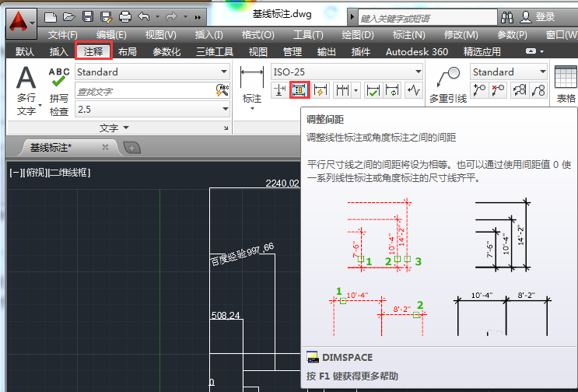Click the Plot printer icon

click(x=125, y=17)
